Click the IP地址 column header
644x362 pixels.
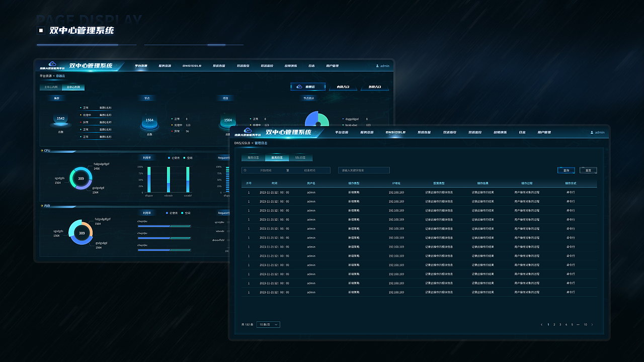point(396,184)
